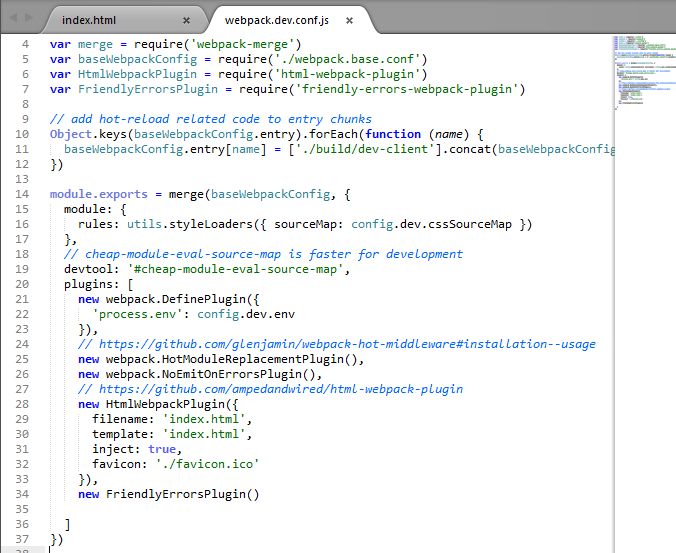Click HtmlWebpackPlugin constructor on line 28

(165, 404)
